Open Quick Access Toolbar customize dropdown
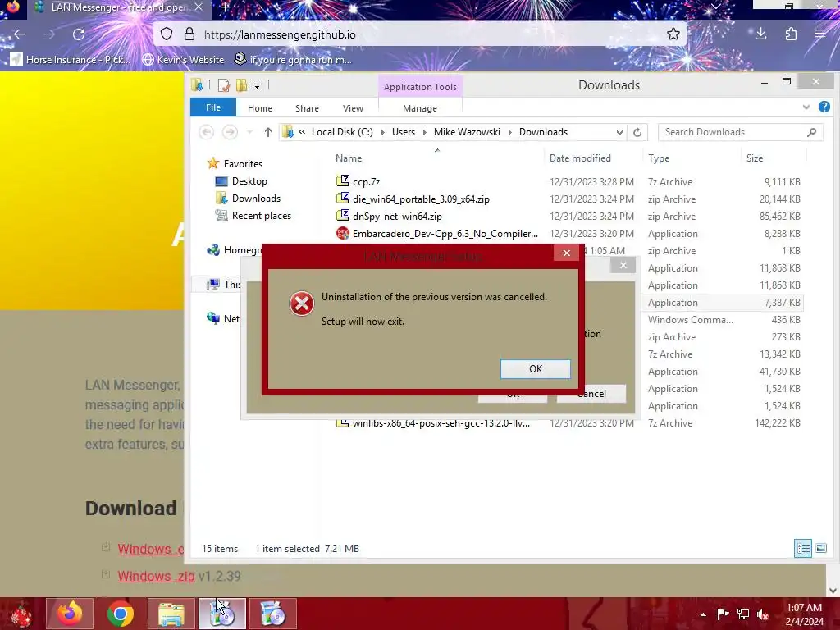The image size is (840, 630). click(257, 85)
